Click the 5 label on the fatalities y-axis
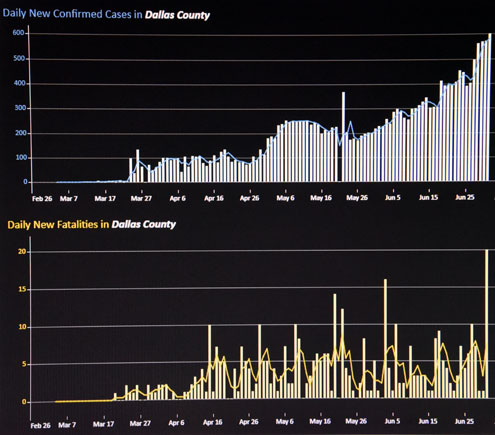Image resolution: width=495 pixels, height=435 pixels. pyautogui.click(x=24, y=364)
